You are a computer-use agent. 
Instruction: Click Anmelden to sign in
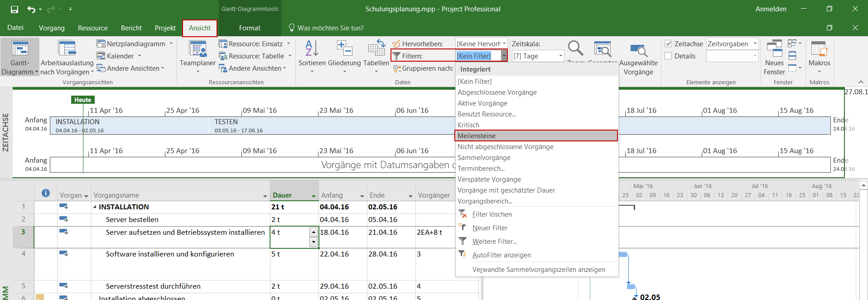(771, 9)
